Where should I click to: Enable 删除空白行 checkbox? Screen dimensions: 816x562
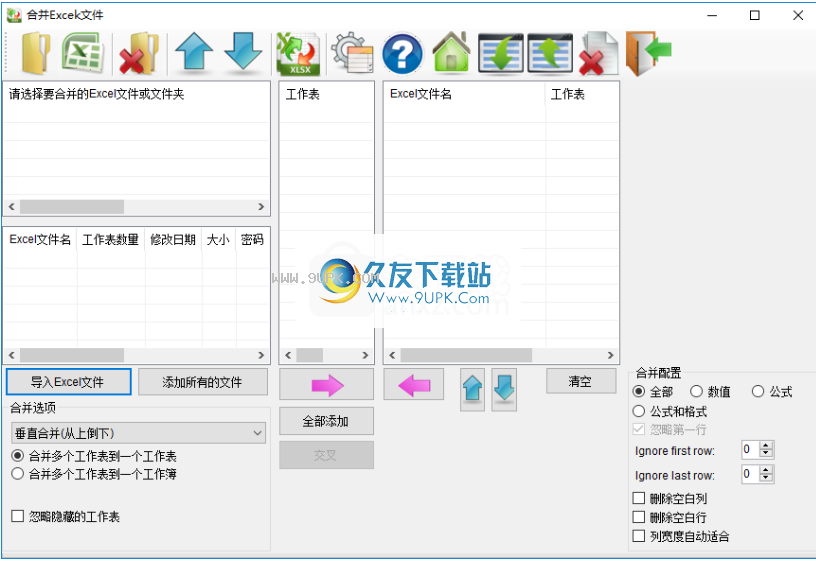(x=639, y=517)
